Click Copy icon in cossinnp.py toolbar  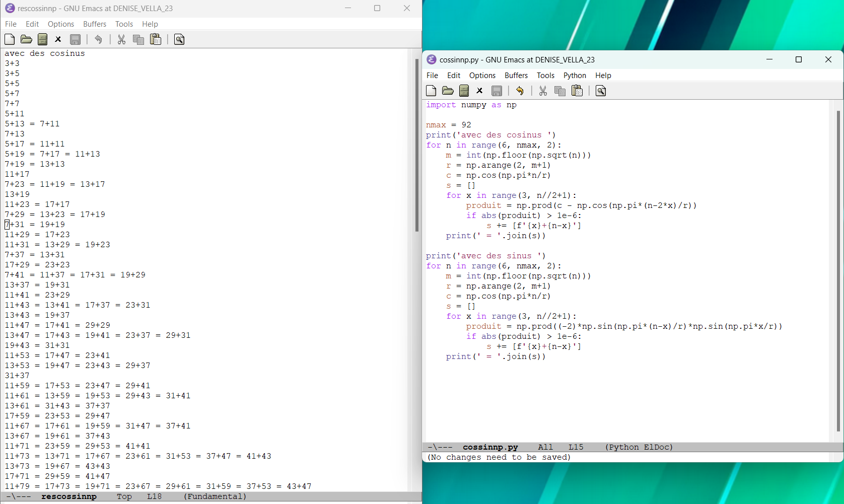(559, 91)
